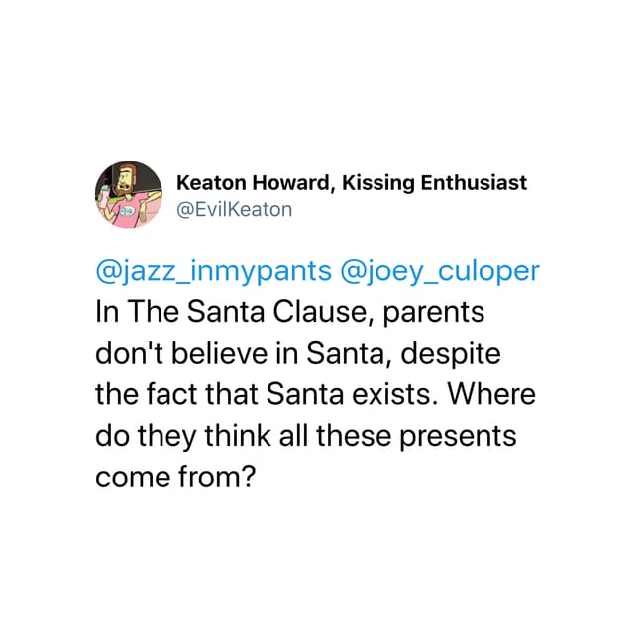
Task: Click the word 'presents' in tweet
Action: (458, 437)
